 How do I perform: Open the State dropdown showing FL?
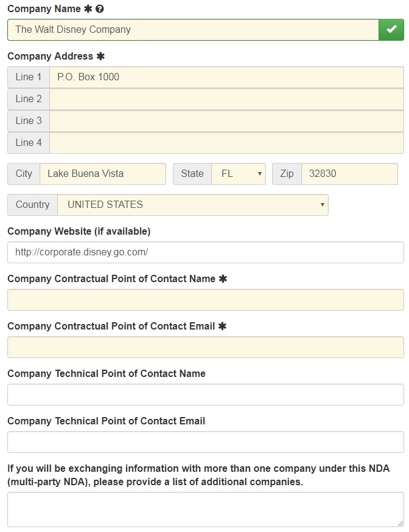click(237, 173)
